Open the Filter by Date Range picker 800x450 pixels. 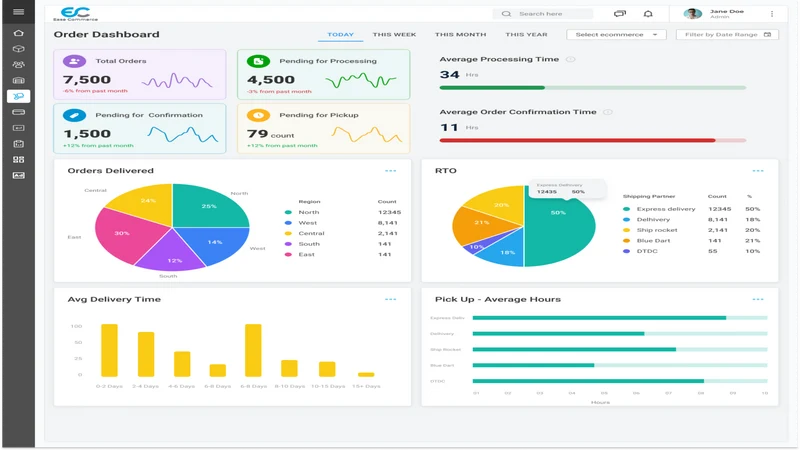point(727,35)
